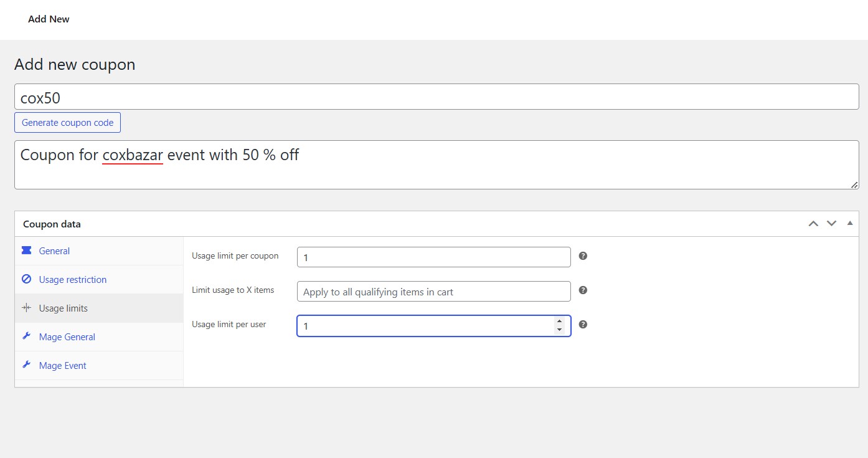Click the Usage limit per coupon label

pyautogui.click(x=235, y=255)
